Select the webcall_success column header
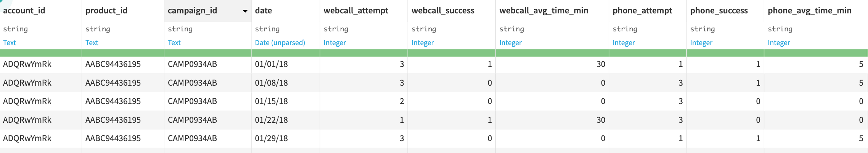868x153 pixels. click(x=443, y=11)
